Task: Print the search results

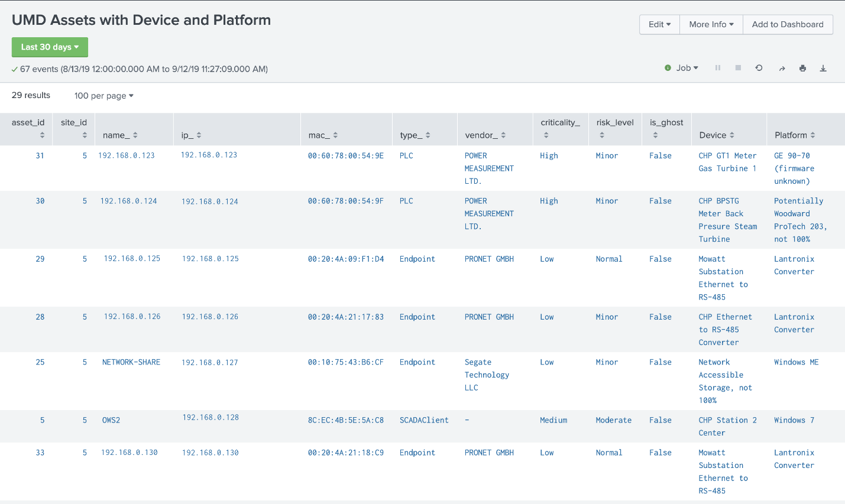Action: point(802,69)
